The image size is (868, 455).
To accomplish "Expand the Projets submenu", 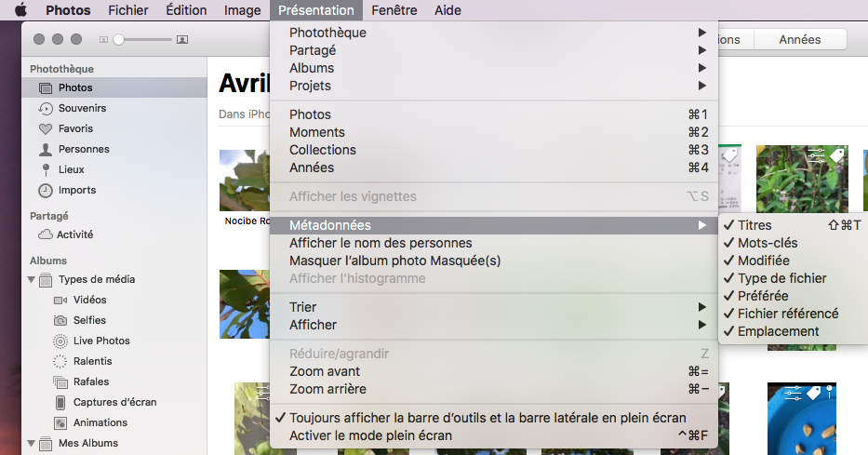I will pos(494,86).
